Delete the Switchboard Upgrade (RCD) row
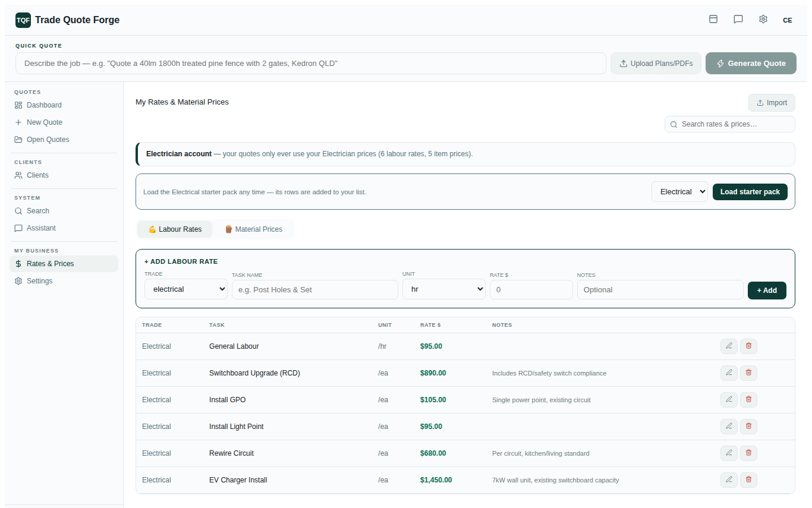This screenshot has height=508, width=812. [x=748, y=373]
